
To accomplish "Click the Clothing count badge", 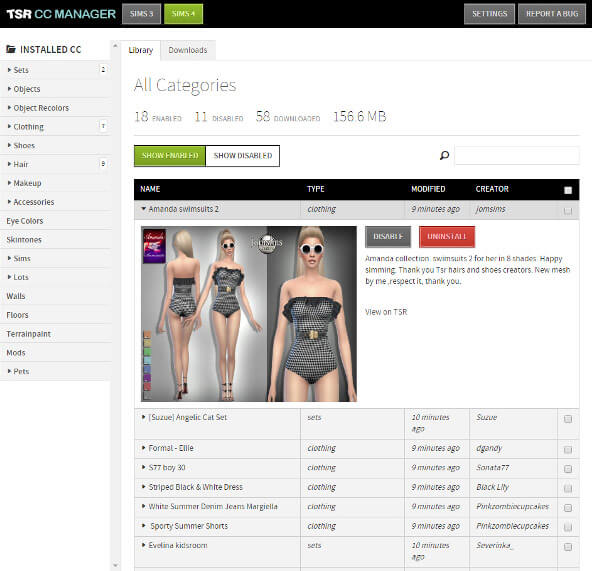I will [x=103, y=126].
